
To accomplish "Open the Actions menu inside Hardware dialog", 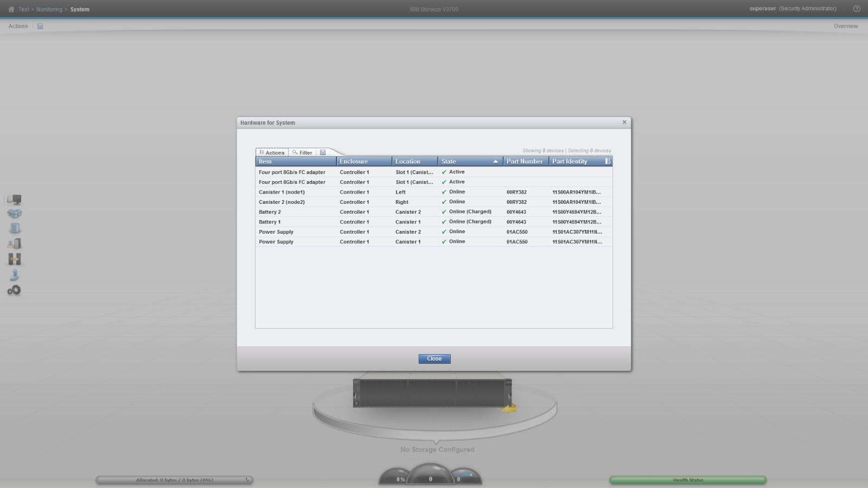I will coord(272,153).
